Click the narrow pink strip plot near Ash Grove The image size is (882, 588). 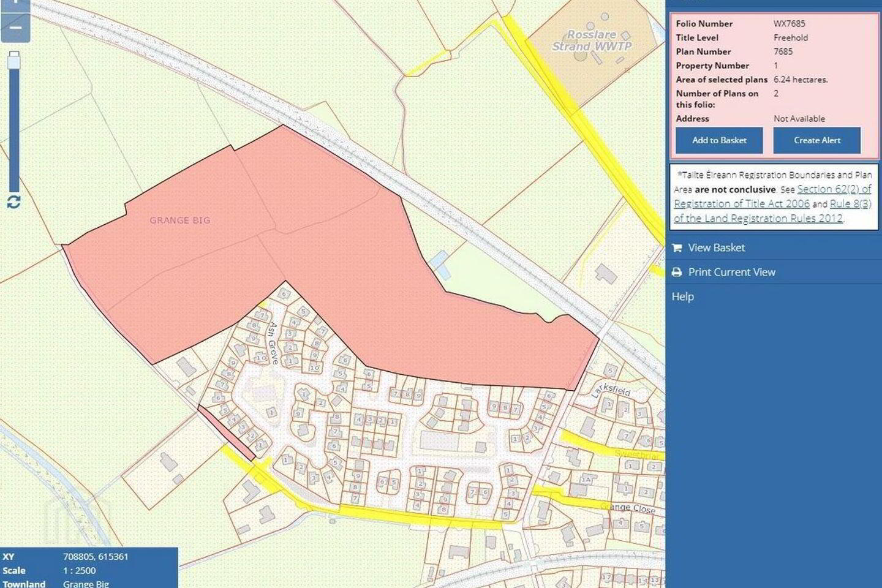(226, 432)
